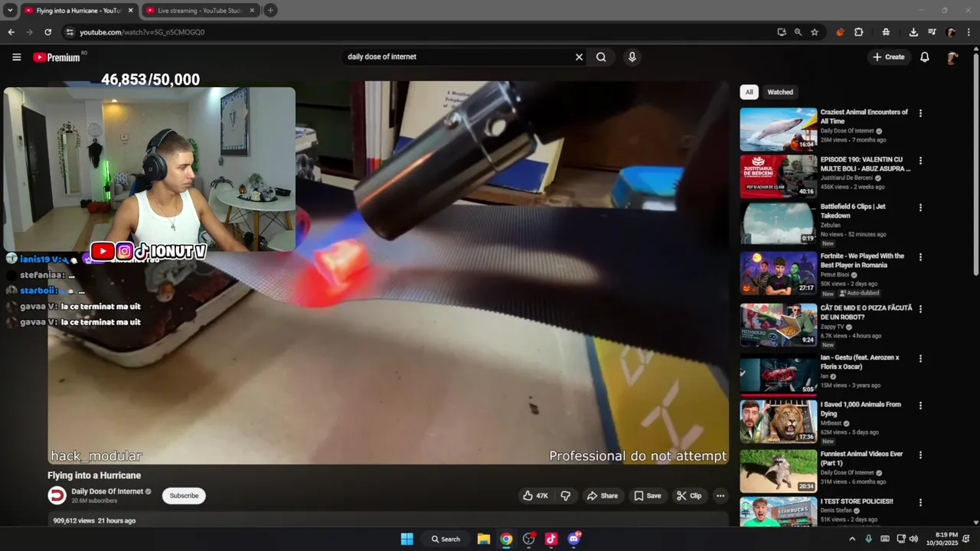Like the video with 47K thumbs up
This screenshot has width=980, height=551.
tap(536, 496)
